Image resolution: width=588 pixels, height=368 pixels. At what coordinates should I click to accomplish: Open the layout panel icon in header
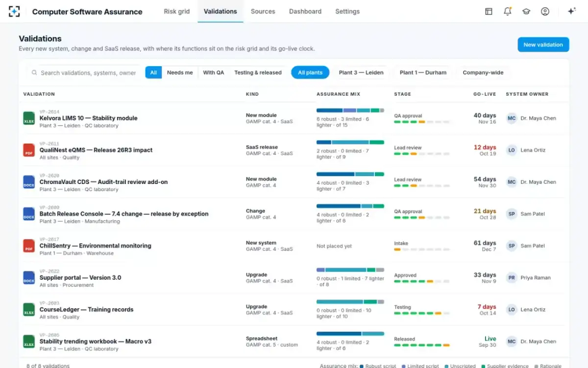click(489, 11)
